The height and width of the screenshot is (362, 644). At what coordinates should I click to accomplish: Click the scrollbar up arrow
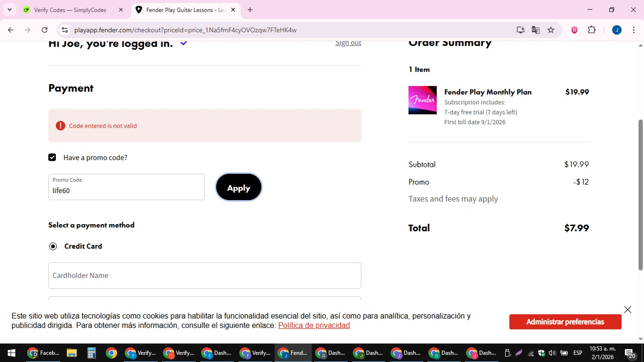pos(641,45)
